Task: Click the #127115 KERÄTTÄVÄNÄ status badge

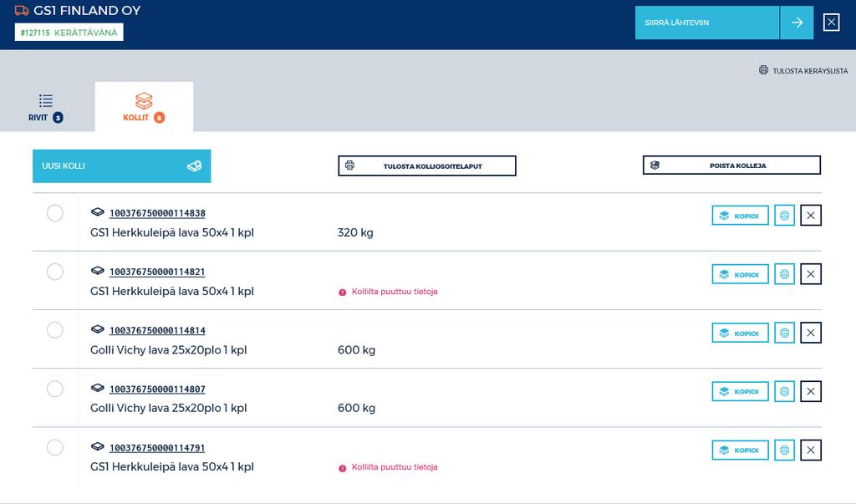Action: point(69,33)
